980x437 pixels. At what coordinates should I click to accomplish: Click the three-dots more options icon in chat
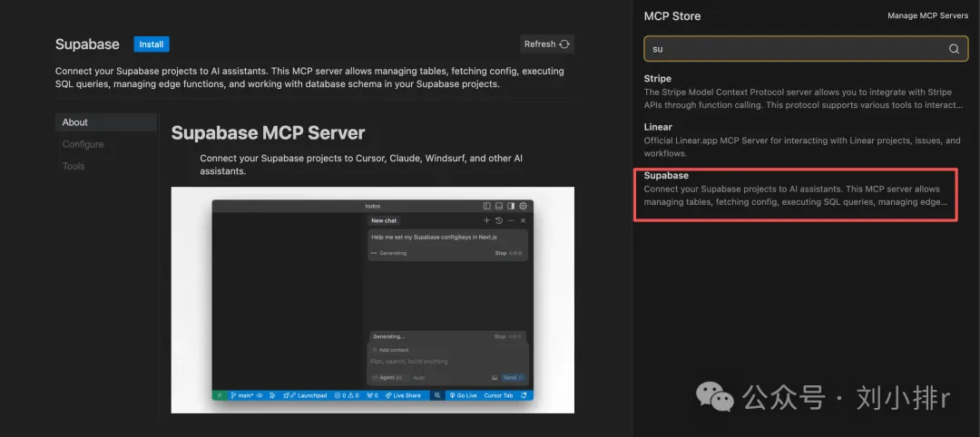[x=511, y=220]
